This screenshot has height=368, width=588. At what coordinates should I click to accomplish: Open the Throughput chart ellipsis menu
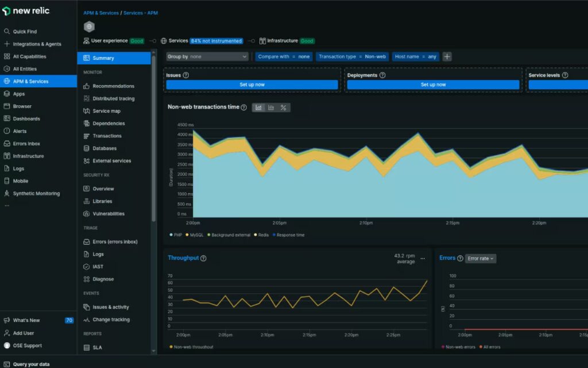point(423,259)
